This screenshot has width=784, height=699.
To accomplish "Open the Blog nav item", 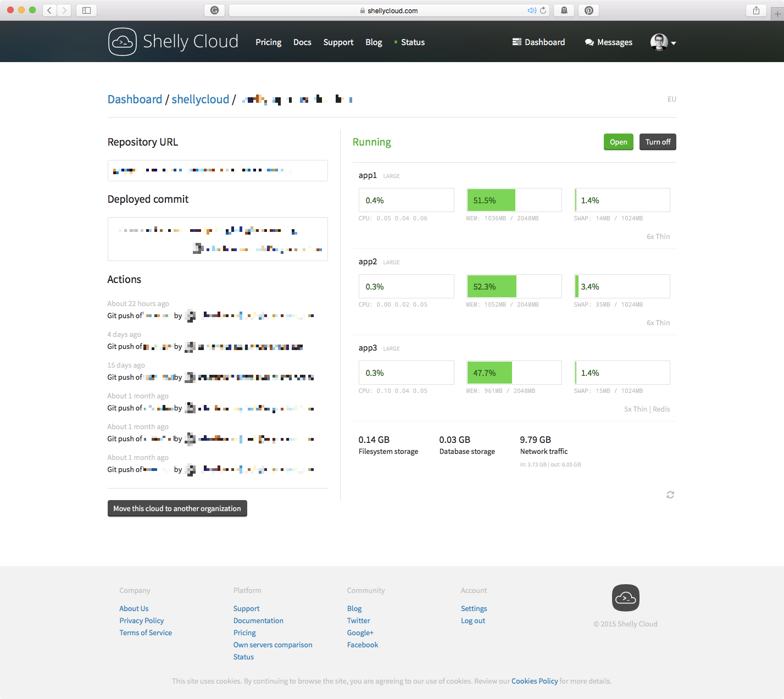I will (374, 42).
